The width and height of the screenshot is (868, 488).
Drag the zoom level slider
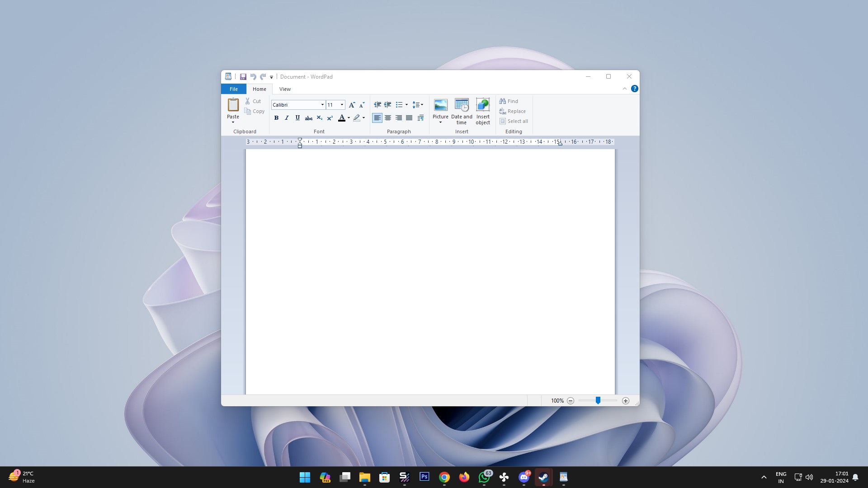click(598, 400)
